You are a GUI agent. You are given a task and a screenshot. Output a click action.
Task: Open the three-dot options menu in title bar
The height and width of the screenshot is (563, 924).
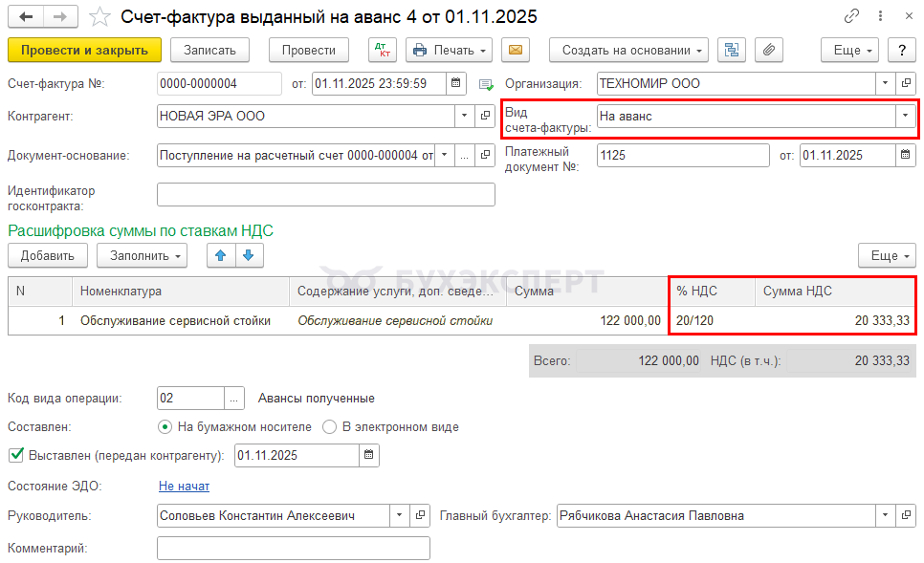880,16
